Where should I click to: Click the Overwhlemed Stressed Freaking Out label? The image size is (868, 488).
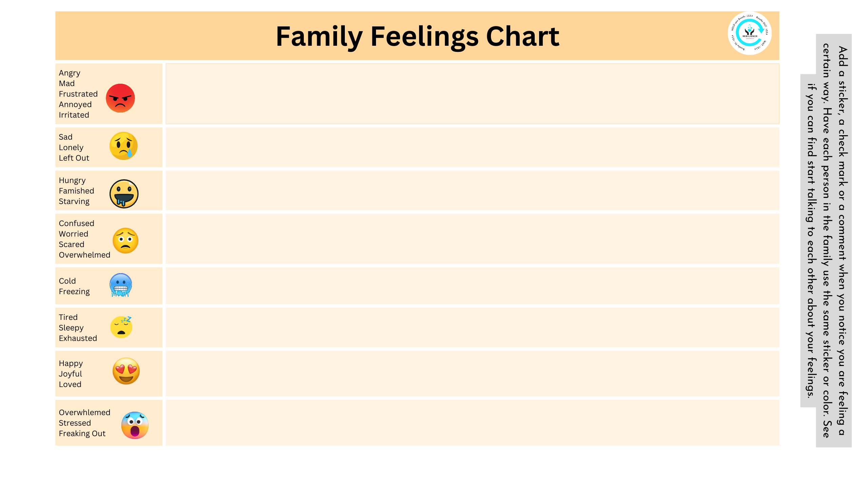[x=84, y=423]
